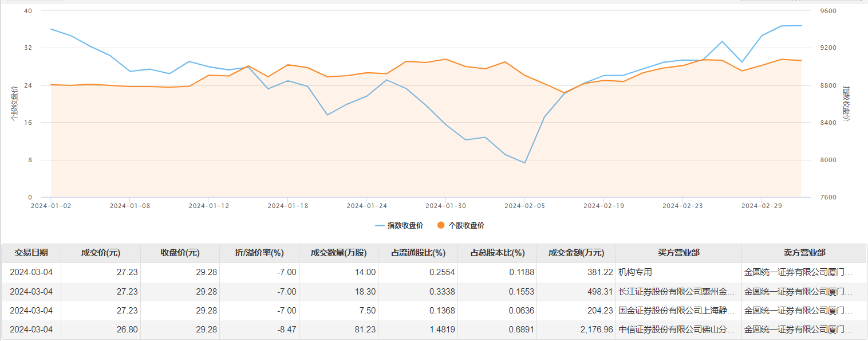Click the 9600 right axis label

(x=828, y=11)
